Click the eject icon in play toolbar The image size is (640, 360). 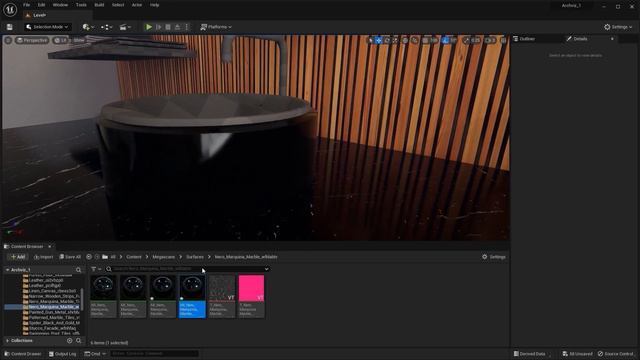point(177,27)
